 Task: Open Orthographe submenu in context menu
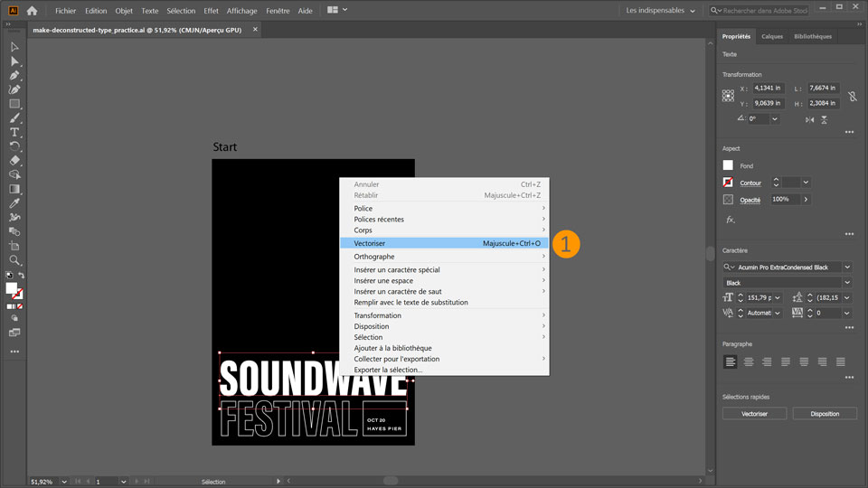click(445, 257)
